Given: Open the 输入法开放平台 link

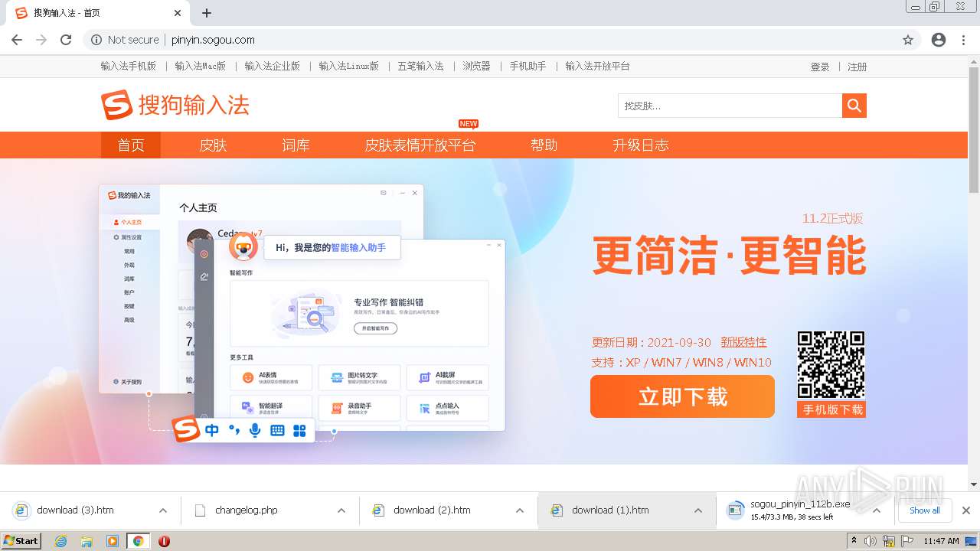Looking at the screenshot, I should tap(598, 66).
